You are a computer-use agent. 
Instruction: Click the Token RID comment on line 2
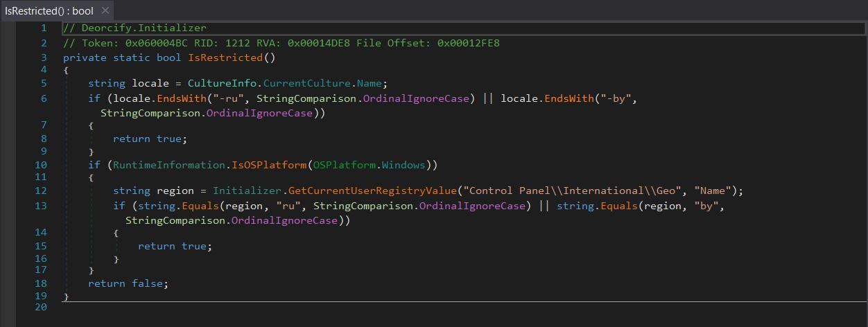[281, 43]
